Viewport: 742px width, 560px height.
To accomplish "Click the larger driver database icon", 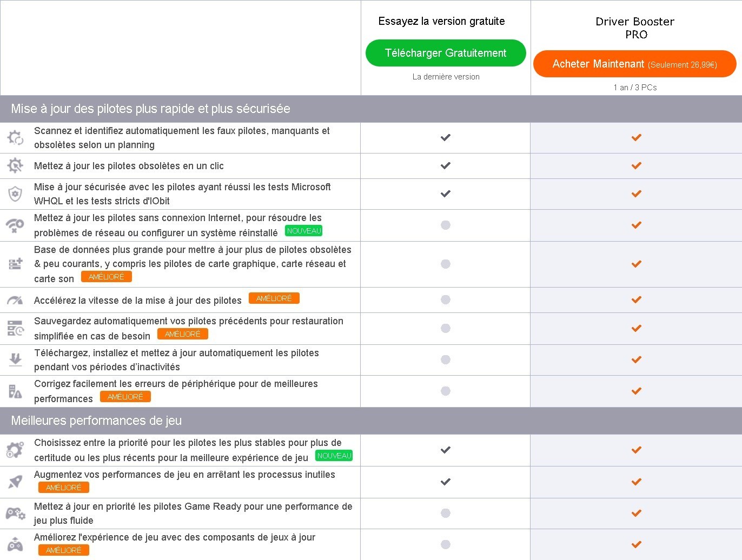I will pyautogui.click(x=15, y=264).
